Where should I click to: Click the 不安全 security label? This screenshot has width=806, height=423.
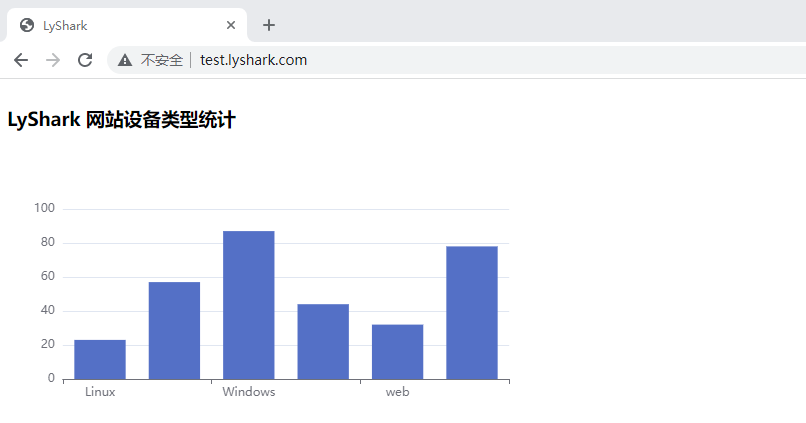pyautogui.click(x=161, y=60)
